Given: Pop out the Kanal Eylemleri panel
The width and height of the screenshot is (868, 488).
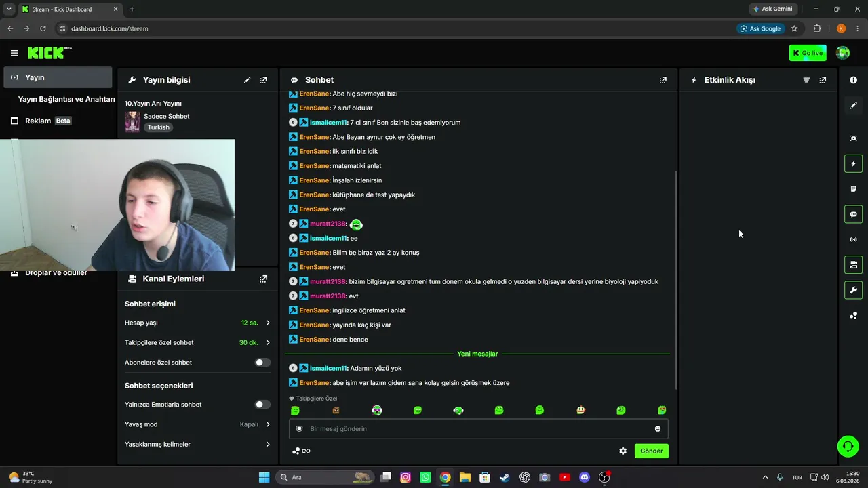Looking at the screenshot, I should [264, 279].
